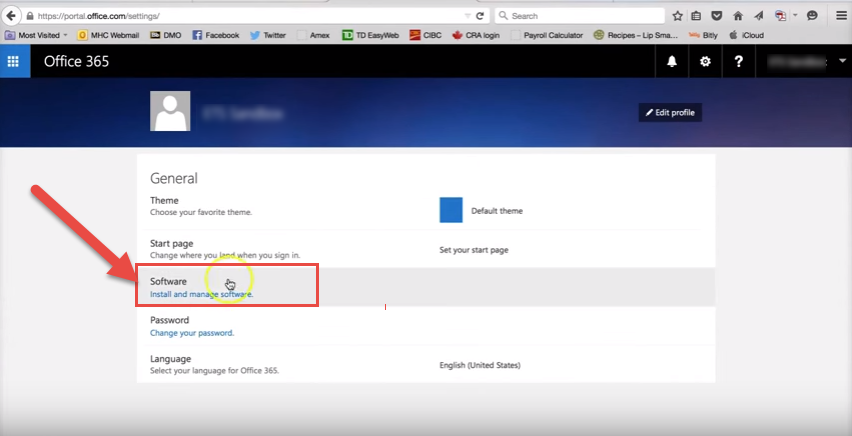Open the Payroll Calculator bookmark

tap(547, 35)
